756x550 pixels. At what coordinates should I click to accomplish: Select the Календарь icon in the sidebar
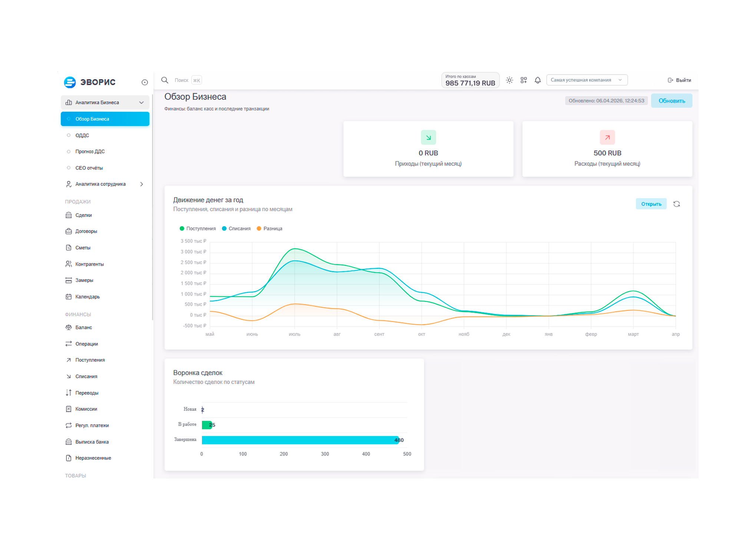point(69,297)
